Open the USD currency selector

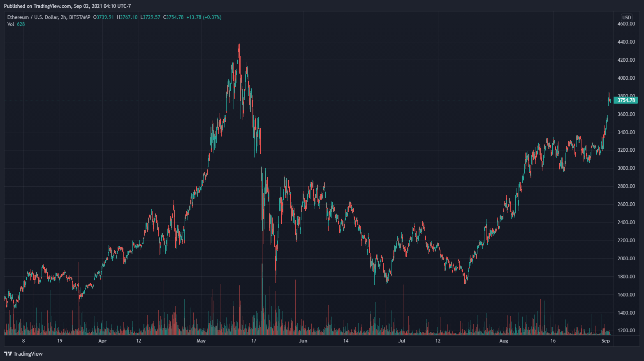[x=626, y=17]
